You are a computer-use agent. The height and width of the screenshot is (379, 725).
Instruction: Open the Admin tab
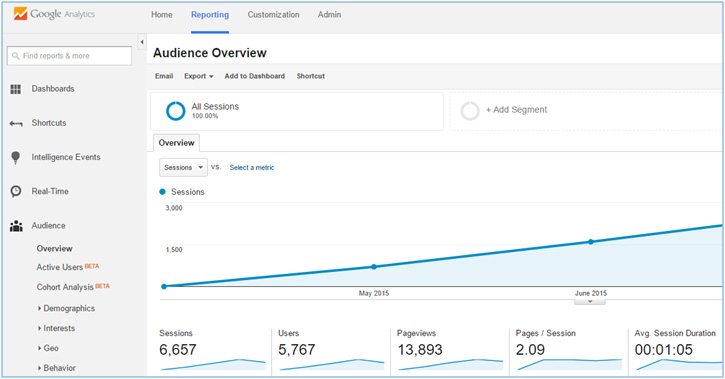click(329, 15)
